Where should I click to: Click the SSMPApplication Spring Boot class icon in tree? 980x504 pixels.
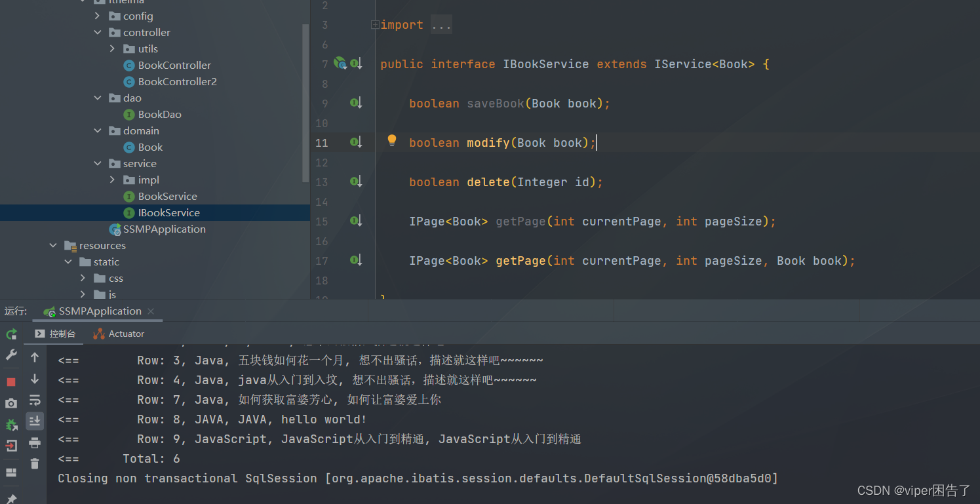[x=115, y=229]
